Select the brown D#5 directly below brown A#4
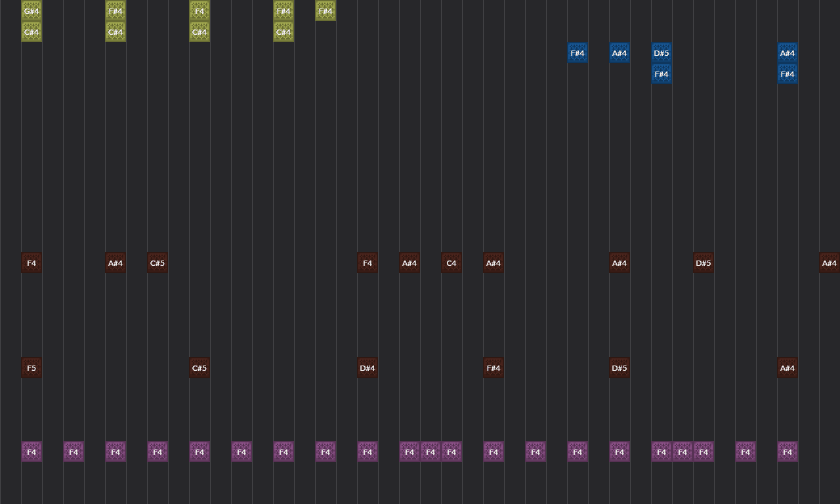Image resolution: width=840 pixels, height=504 pixels. [x=619, y=367]
